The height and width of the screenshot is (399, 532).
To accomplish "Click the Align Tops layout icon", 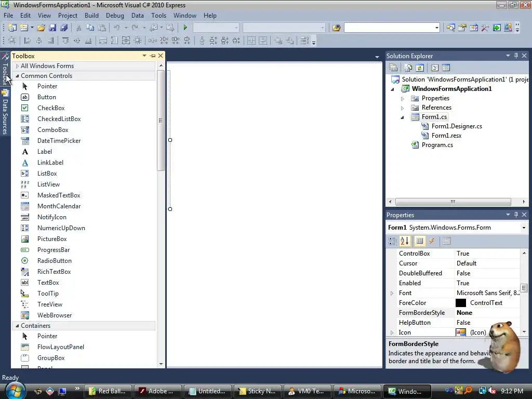I will pyautogui.click(x=65, y=41).
